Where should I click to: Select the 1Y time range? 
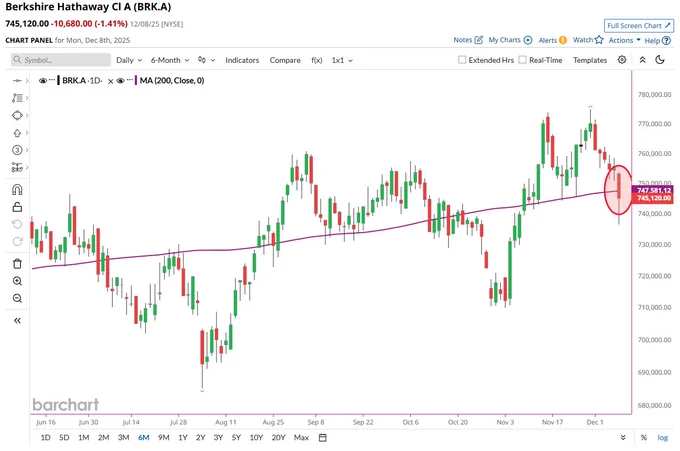tap(183, 438)
